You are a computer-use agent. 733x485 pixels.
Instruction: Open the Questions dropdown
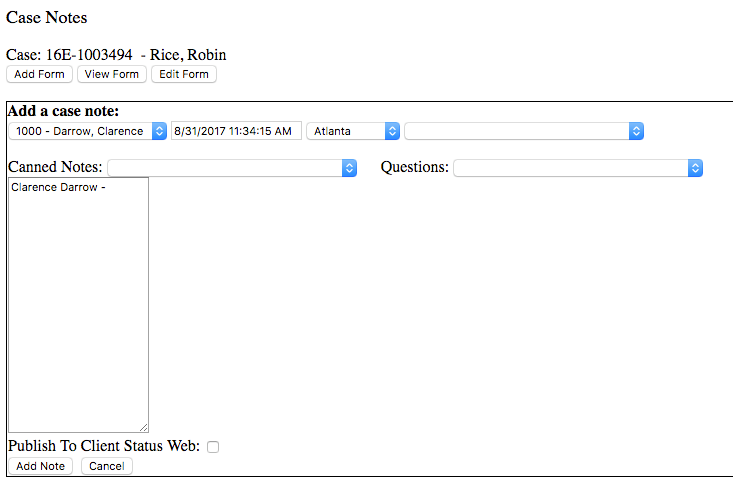(x=578, y=168)
